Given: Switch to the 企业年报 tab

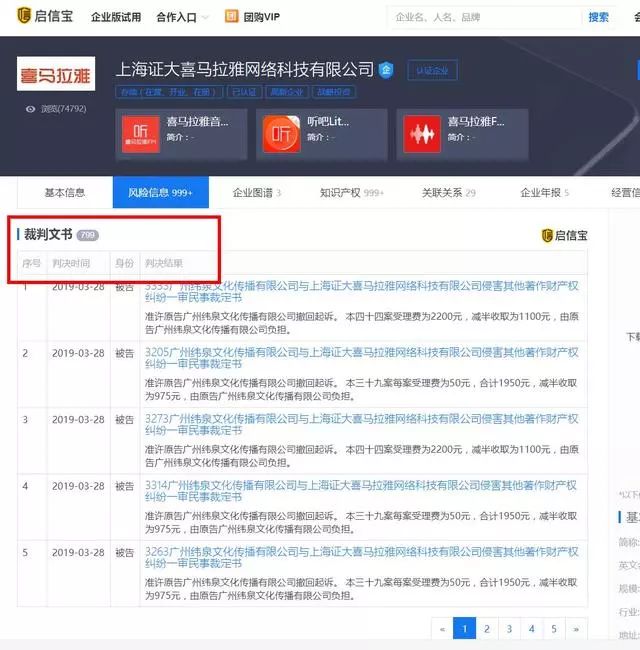Looking at the screenshot, I should [x=544, y=193].
